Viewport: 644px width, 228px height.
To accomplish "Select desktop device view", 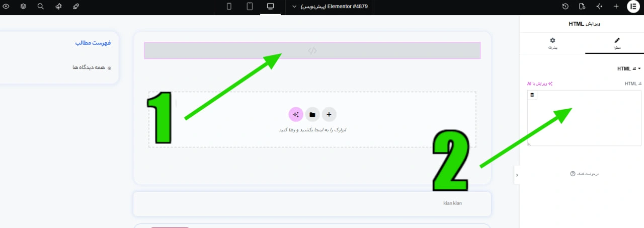I will point(270,7).
